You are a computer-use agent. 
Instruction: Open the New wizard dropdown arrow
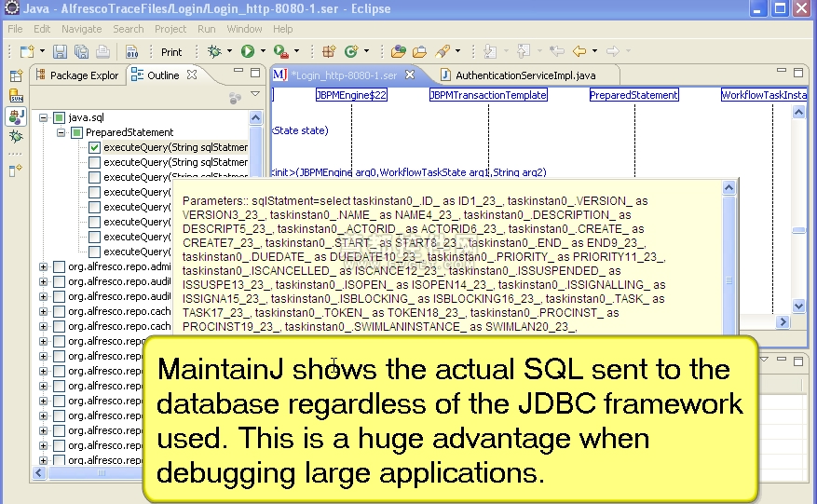tap(42, 51)
